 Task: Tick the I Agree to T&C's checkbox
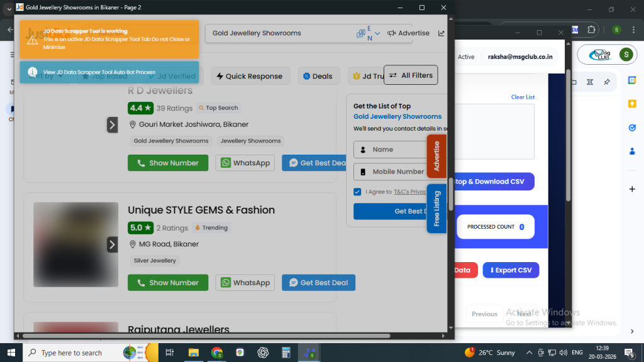pyautogui.click(x=357, y=192)
